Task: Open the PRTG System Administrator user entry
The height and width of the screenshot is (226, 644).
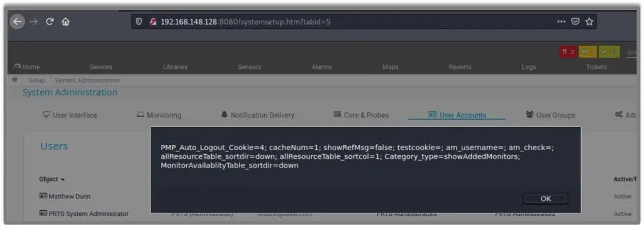Action: [x=88, y=213]
